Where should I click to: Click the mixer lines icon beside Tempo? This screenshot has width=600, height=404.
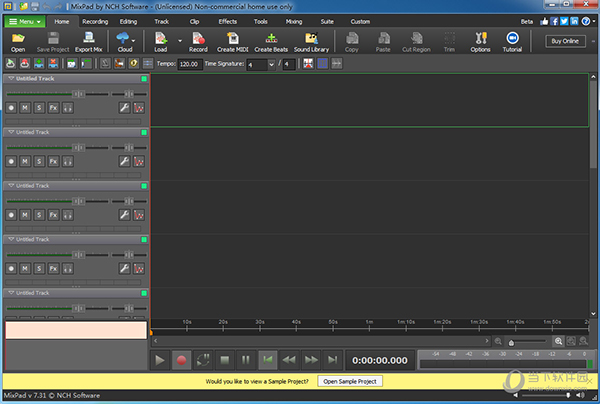[x=148, y=64]
